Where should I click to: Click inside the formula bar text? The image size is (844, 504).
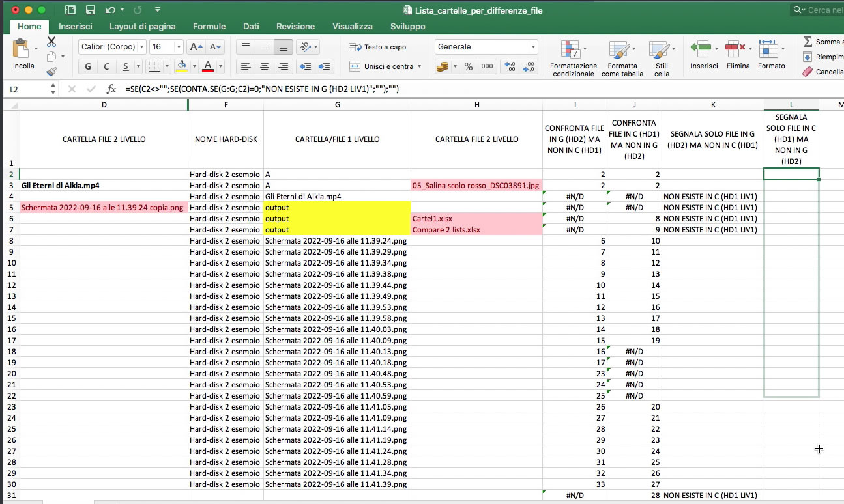click(x=261, y=89)
